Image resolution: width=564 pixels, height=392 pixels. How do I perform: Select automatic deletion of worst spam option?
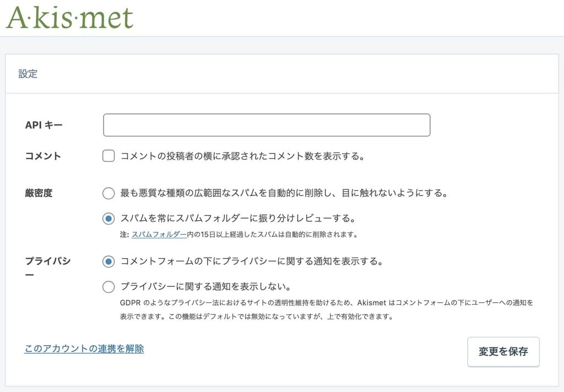(108, 193)
